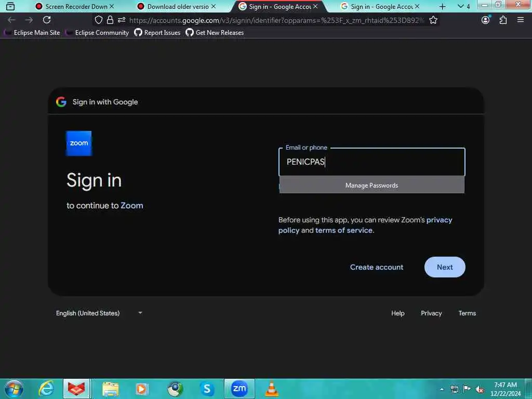Click the padlock site security icon
This screenshot has height=399, width=532.
[110, 20]
